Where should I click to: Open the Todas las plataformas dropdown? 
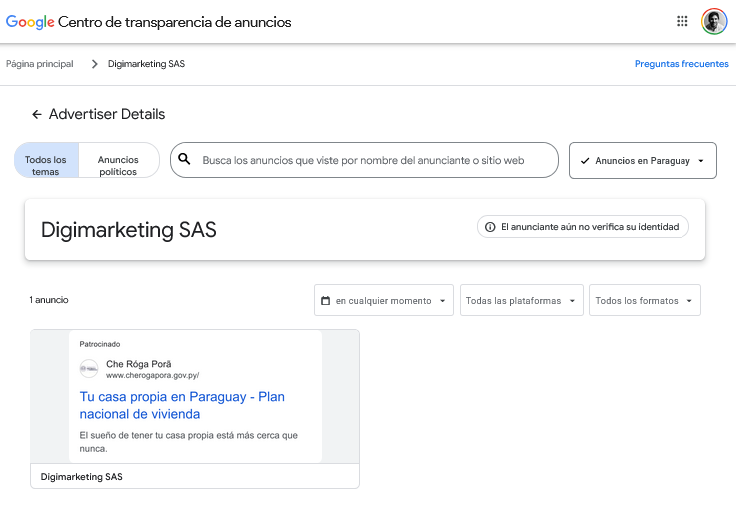(x=521, y=300)
